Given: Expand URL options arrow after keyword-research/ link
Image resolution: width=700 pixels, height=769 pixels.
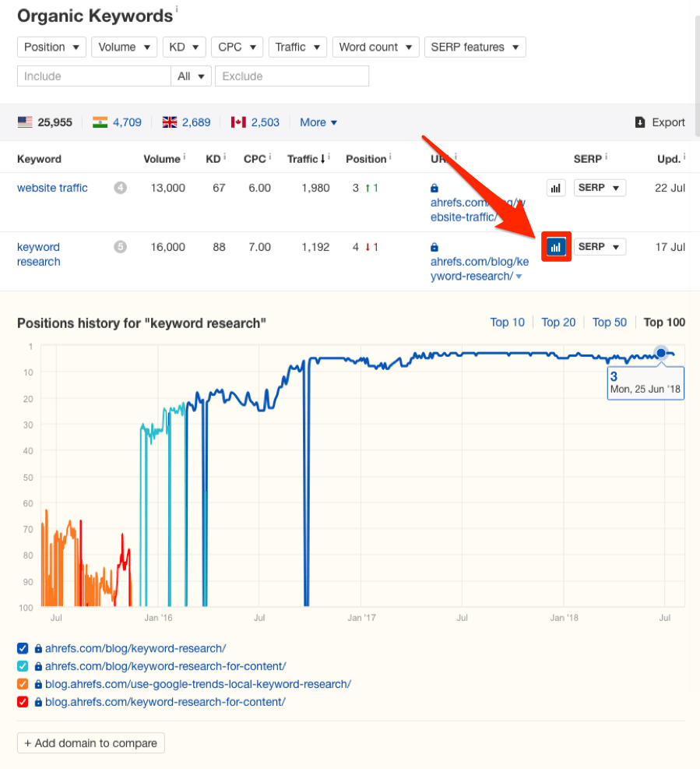Looking at the screenshot, I should tap(519, 277).
